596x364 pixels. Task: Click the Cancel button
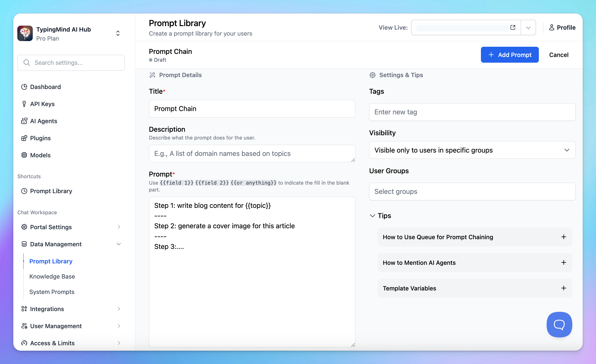[x=559, y=55]
